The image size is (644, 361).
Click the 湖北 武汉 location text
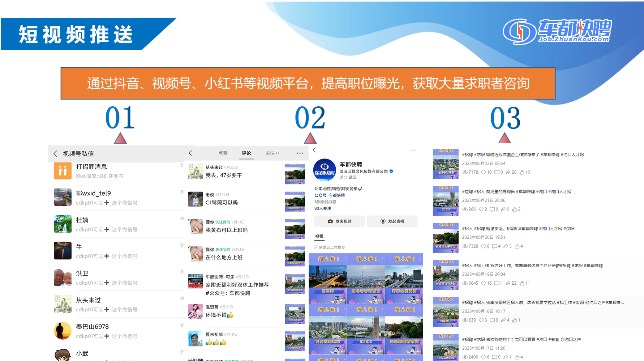[348, 177]
